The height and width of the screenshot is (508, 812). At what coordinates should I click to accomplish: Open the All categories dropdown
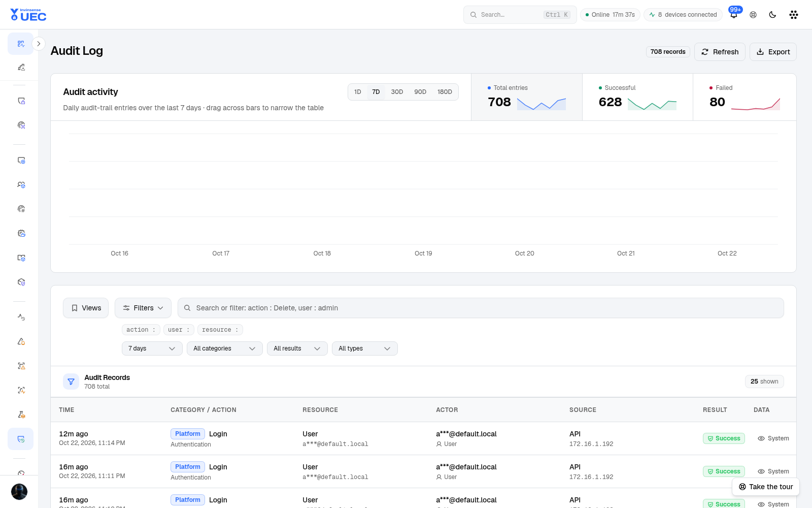[224, 348]
